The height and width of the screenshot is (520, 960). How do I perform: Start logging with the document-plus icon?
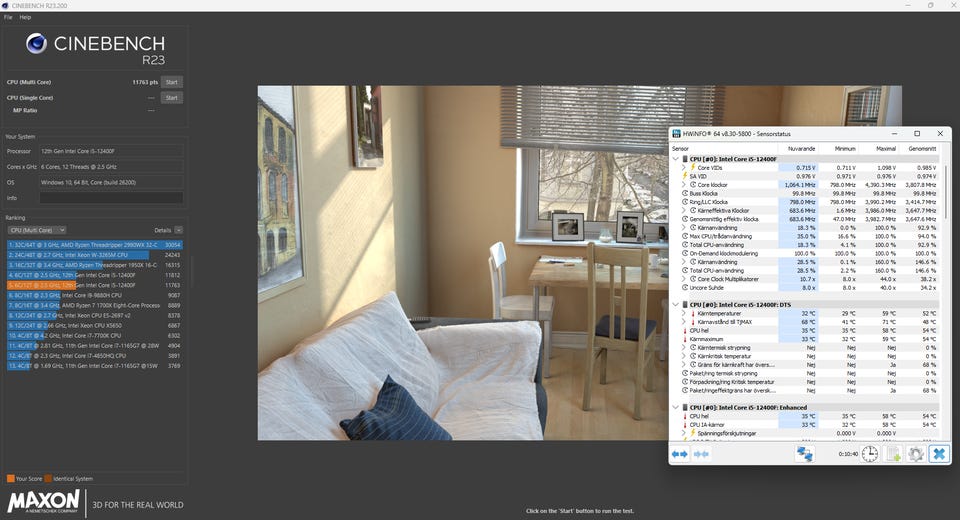coord(893,454)
